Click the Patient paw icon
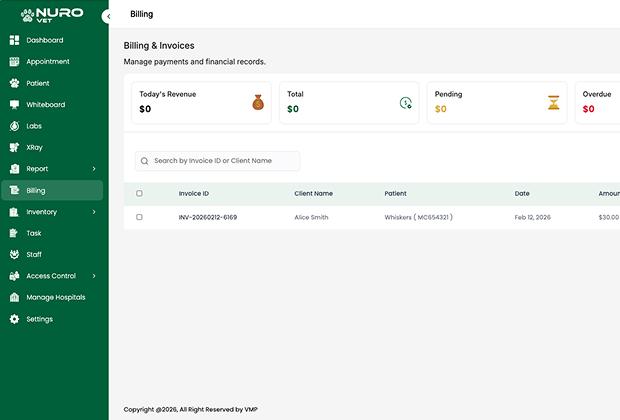The width and height of the screenshot is (620, 420). coord(14,83)
